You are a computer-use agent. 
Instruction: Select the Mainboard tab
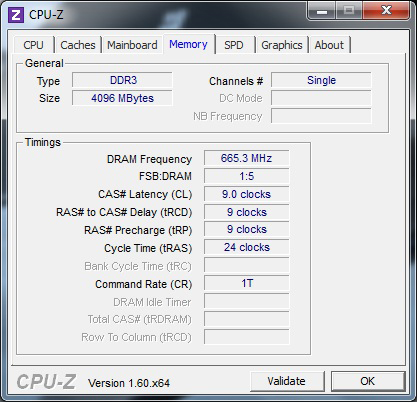coord(132,45)
